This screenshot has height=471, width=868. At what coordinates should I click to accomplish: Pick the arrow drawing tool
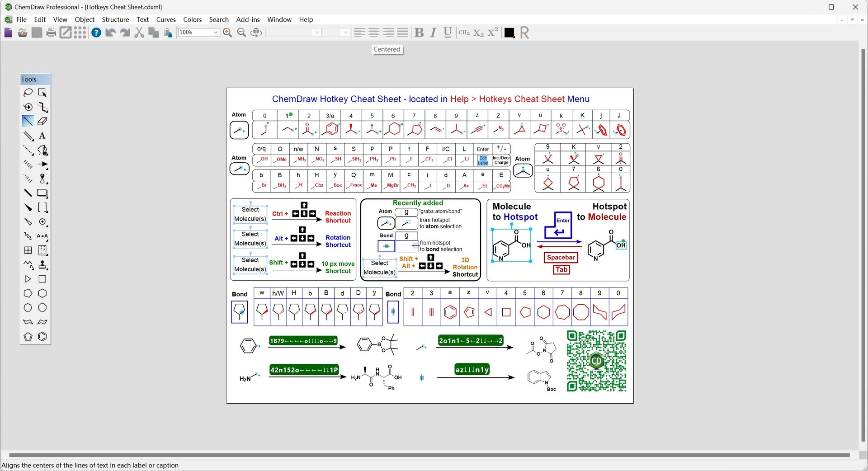tap(42, 164)
